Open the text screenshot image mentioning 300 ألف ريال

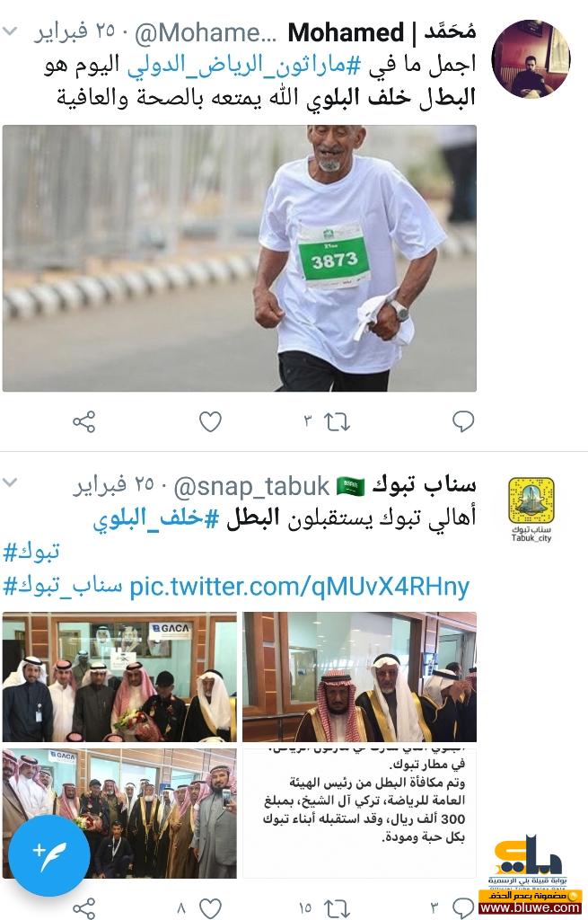tap(359, 813)
